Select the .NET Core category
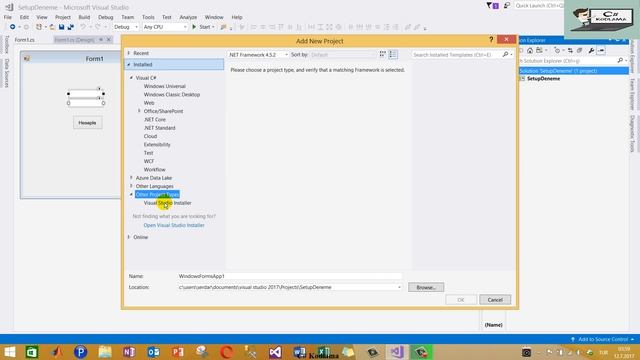The width and height of the screenshot is (640, 360). 155,120
